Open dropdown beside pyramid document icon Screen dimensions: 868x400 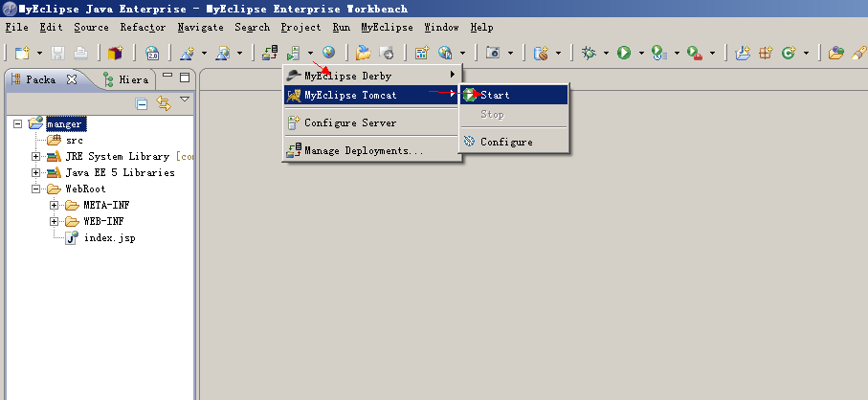click(239, 54)
